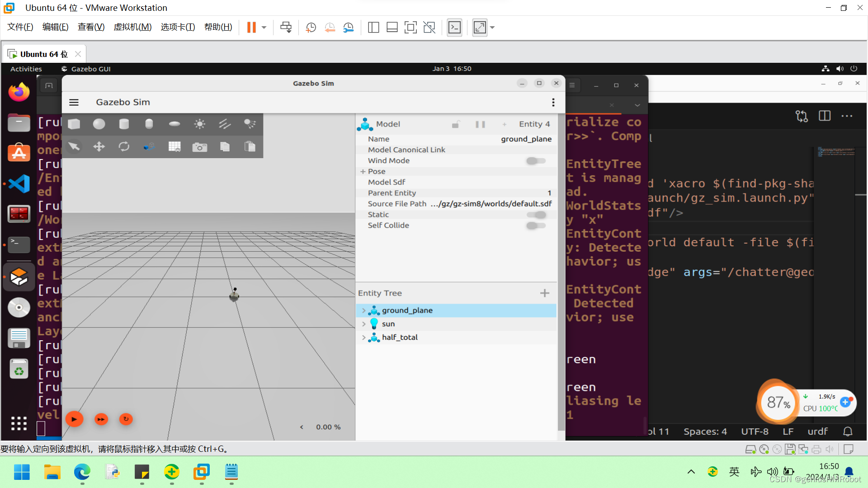Expand ground_plane in the Entity Tree
868x488 pixels.
[x=363, y=310]
